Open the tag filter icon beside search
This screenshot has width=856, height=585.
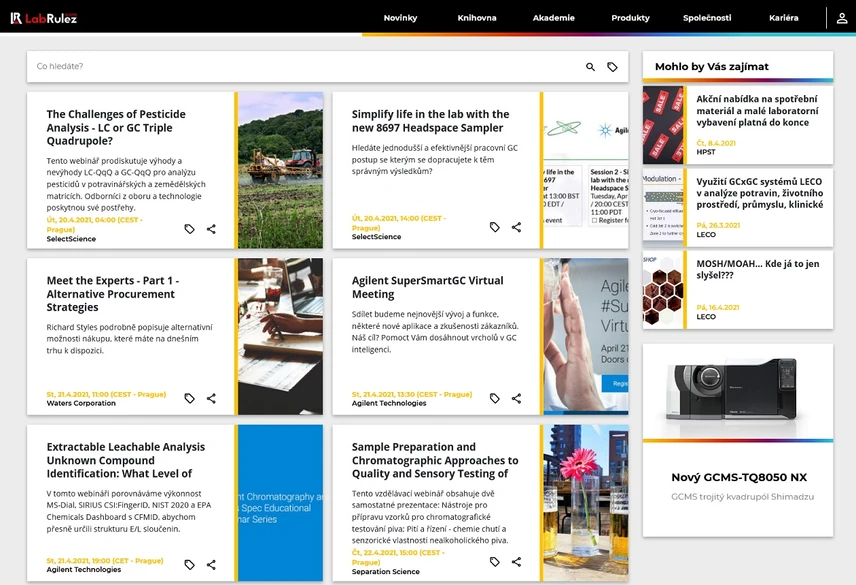[613, 67]
